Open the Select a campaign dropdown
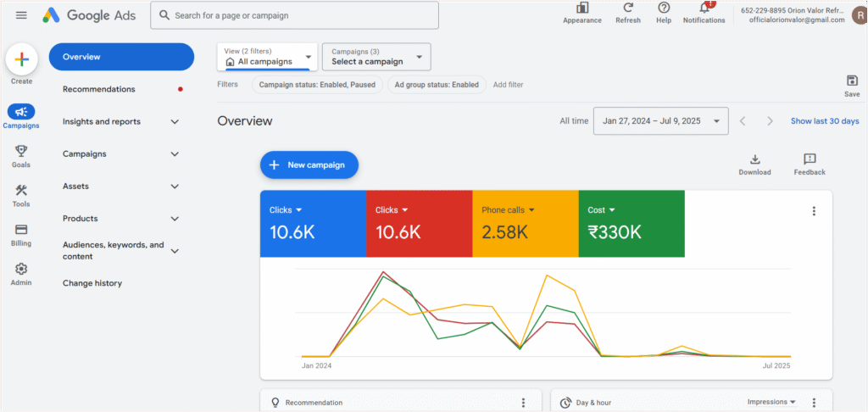This screenshot has width=868, height=412. pyautogui.click(x=376, y=57)
